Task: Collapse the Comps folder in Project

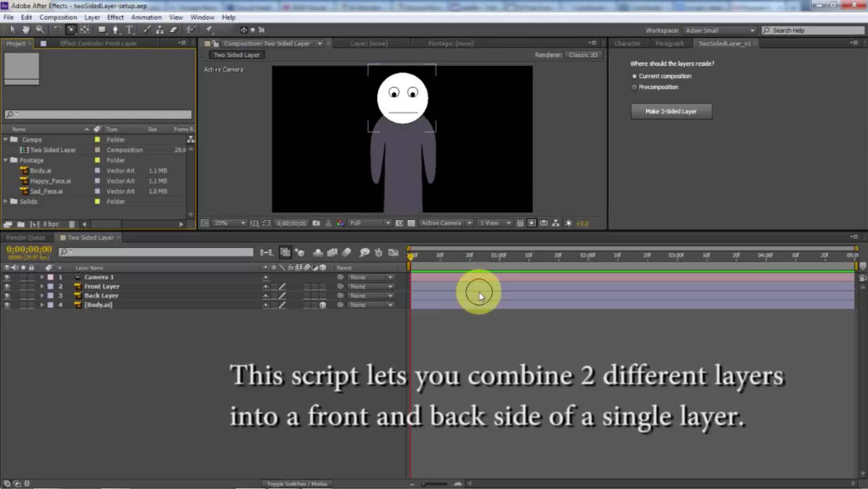Action: [6, 139]
